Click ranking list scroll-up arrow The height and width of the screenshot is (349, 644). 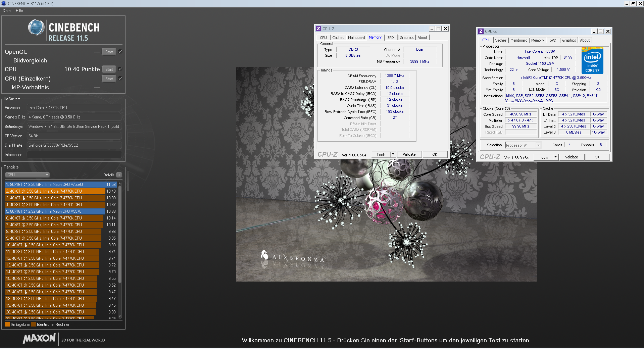tap(120, 184)
